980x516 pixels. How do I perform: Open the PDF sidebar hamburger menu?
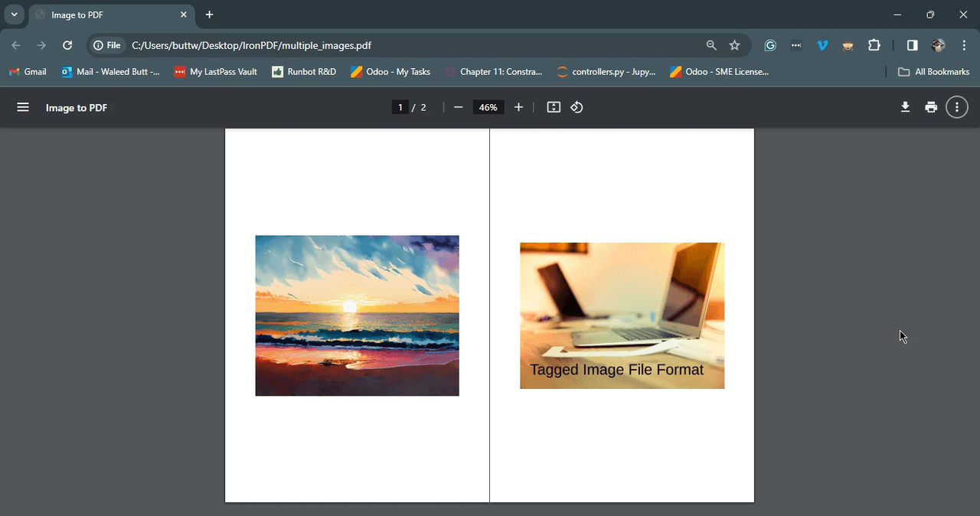pos(23,107)
